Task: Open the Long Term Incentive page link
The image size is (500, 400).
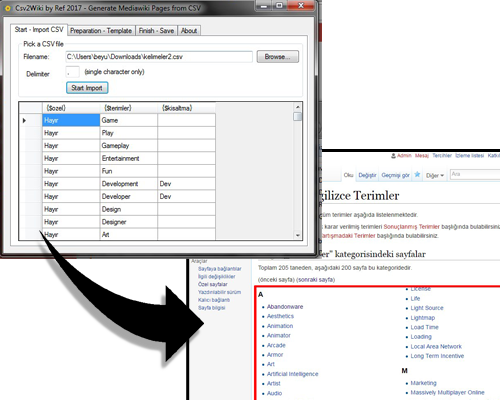Action: tap(437, 356)
